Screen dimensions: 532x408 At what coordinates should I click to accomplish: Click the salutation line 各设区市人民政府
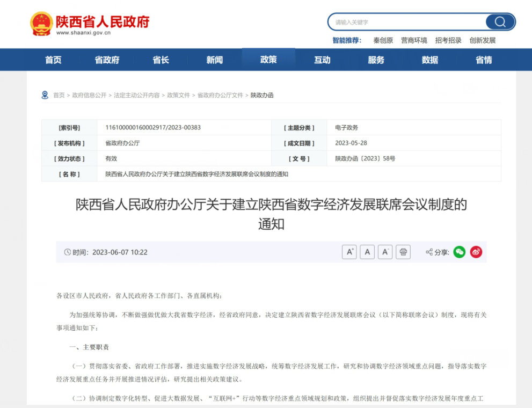(139, 296)
